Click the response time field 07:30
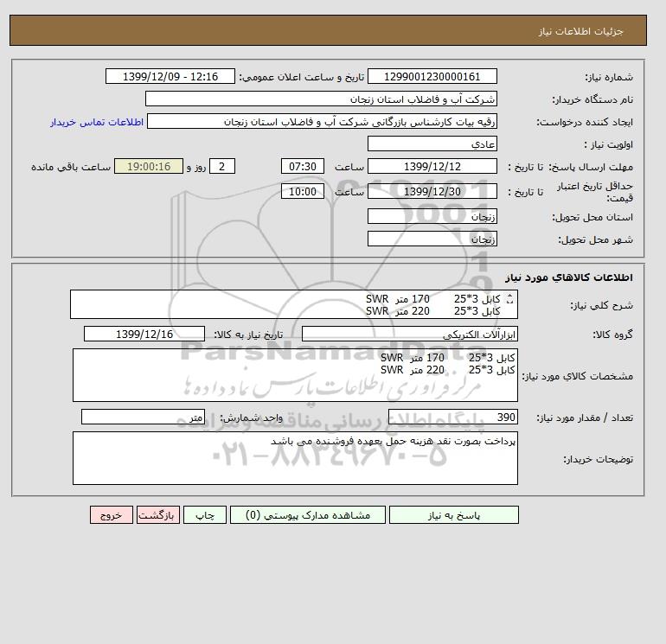 (x=303, y=167)
